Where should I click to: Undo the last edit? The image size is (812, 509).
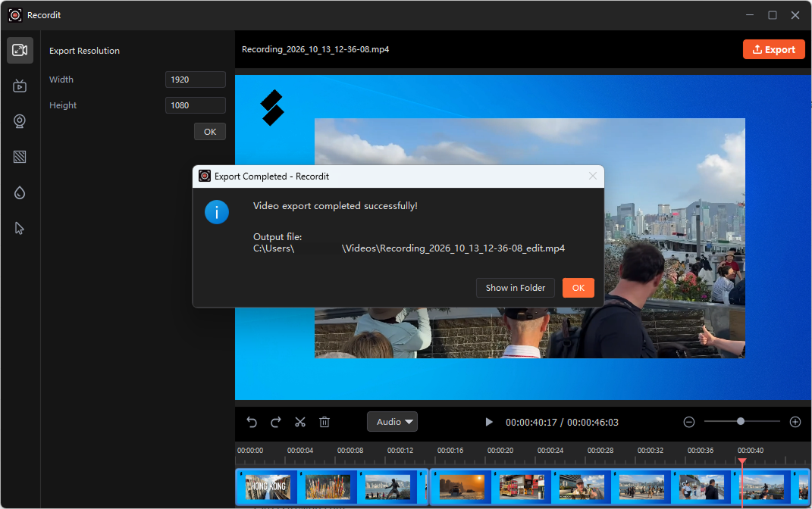click(252, 422)
